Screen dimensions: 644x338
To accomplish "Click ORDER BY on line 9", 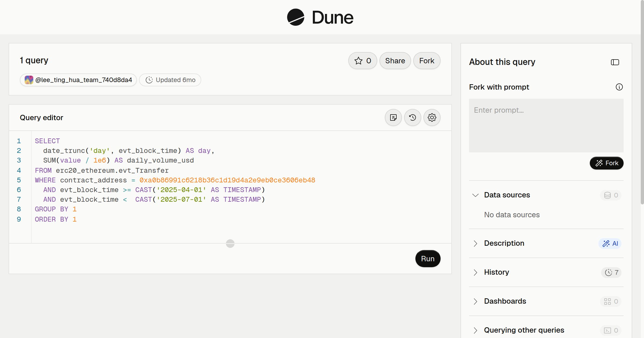I will pos(52,219).
